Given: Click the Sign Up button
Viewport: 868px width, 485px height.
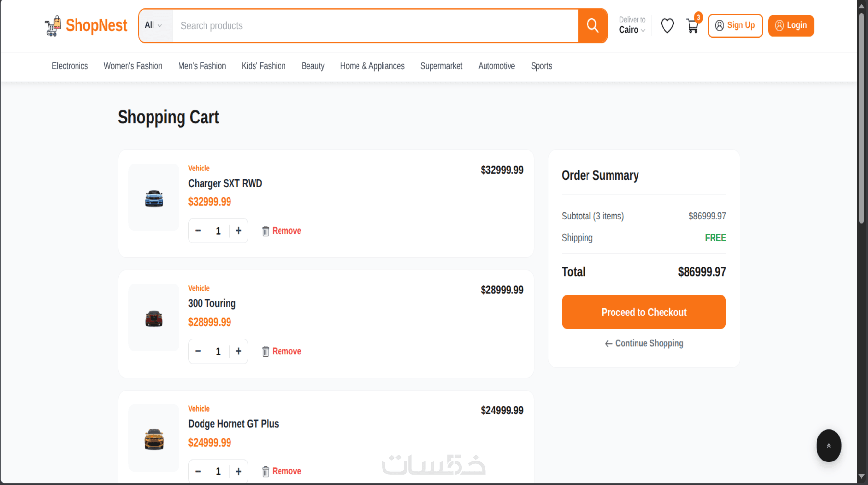Looking at the screenshot, I should [x=735, y=25].
